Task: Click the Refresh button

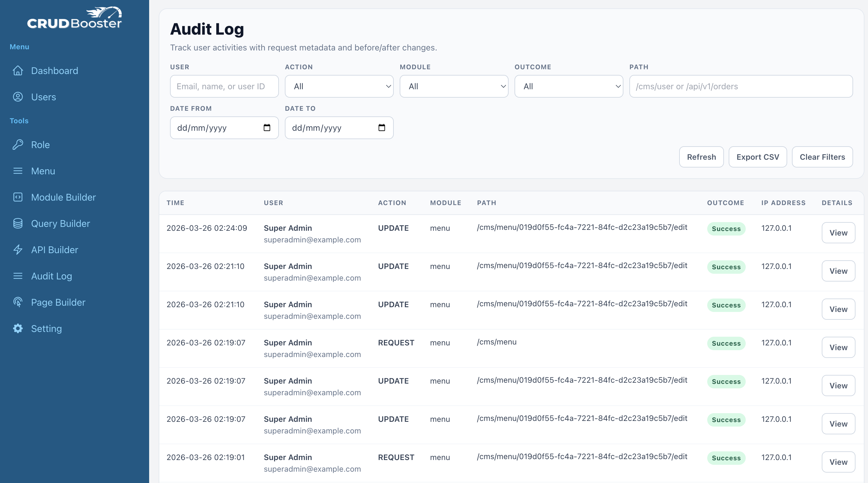Action: click(701, 156)
